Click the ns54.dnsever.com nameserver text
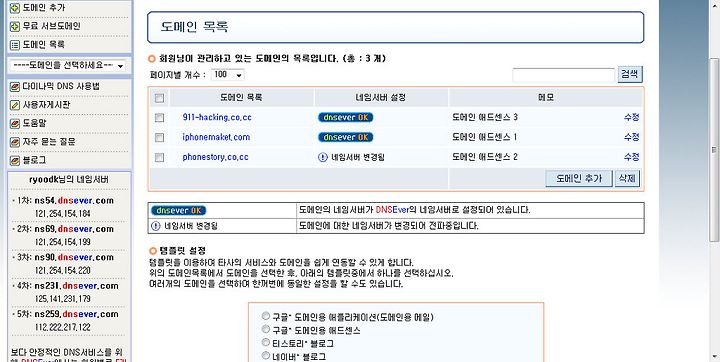The image size is (720, 362). tap(74, 201)
